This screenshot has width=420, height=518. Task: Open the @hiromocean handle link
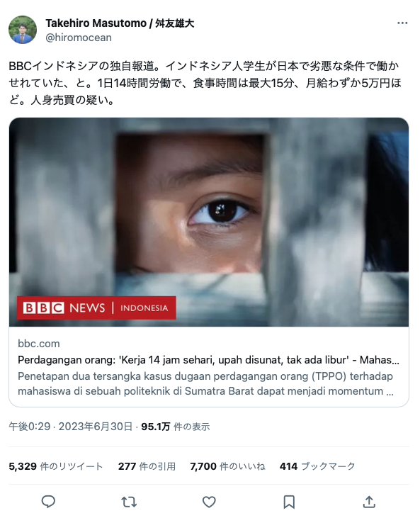tap(79, 38)
